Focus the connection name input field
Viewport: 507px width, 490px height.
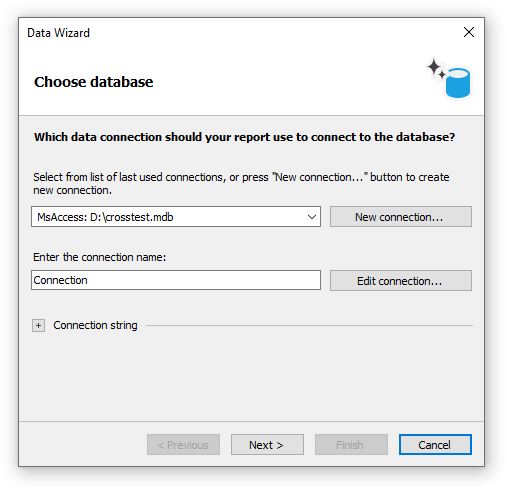click(176, 280)
